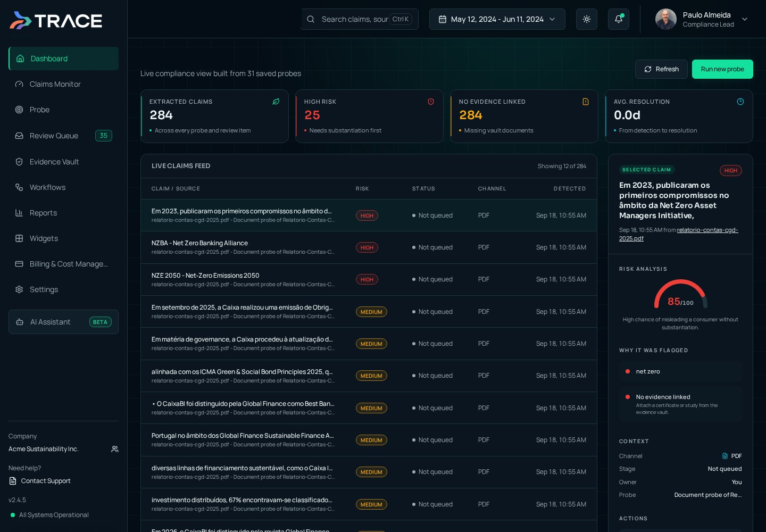Click MEDIUM badge on Em setembro de 2025 row
This screenshot has width=766, height=532.
(x=371, y=312)
